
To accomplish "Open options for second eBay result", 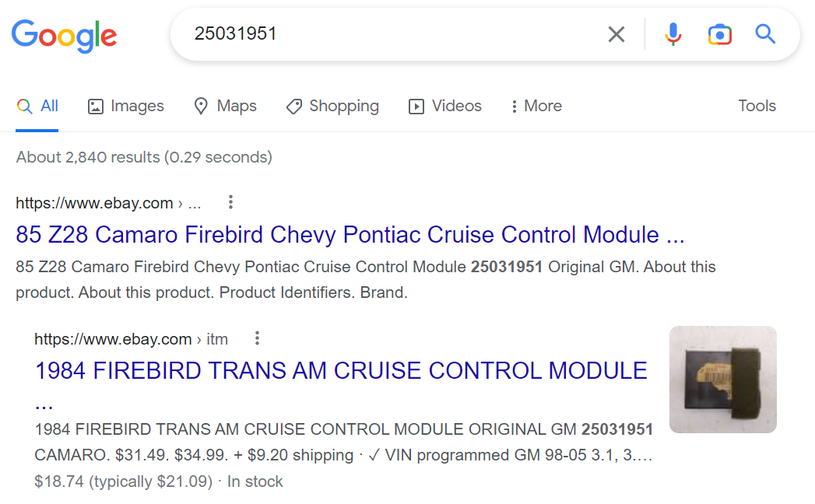I will (x=257, y=338).
